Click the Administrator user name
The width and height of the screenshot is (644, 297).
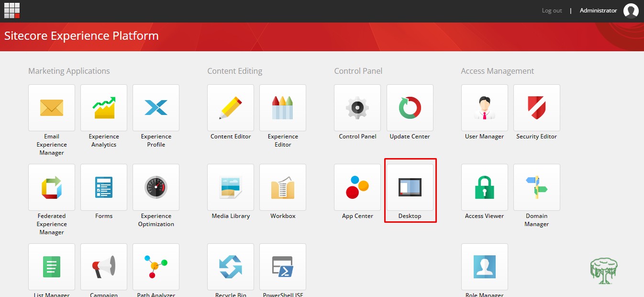coord(598,11)
